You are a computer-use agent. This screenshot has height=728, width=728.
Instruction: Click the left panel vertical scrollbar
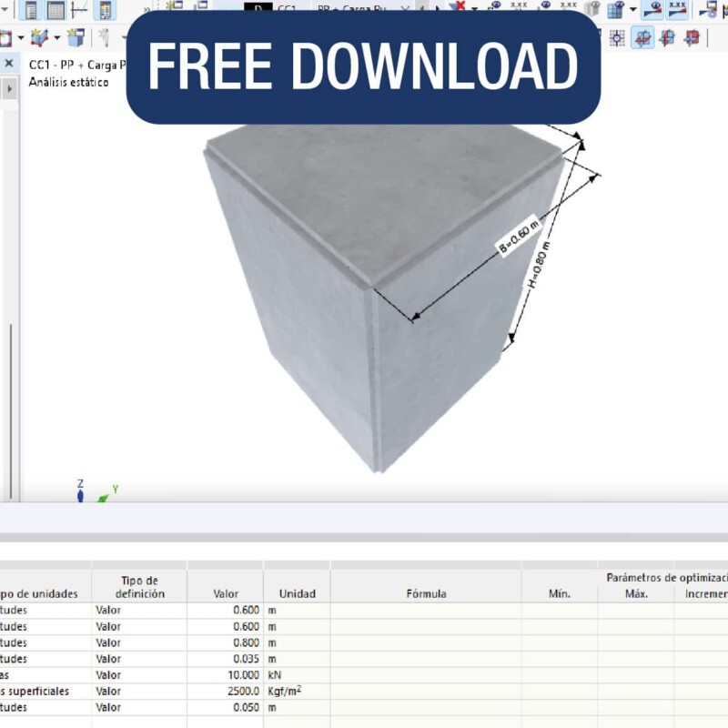coord(11,411)
